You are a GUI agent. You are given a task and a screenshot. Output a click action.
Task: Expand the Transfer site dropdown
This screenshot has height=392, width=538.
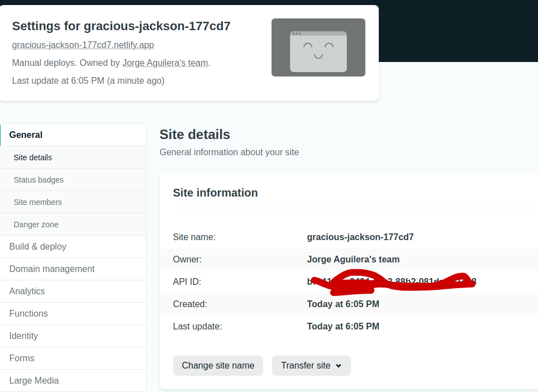[311, 365]
